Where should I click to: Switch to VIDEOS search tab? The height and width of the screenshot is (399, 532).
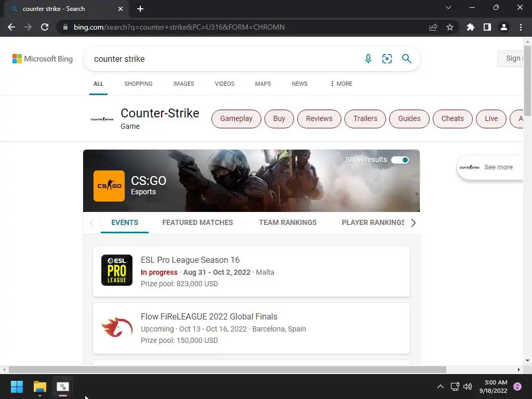224,84
